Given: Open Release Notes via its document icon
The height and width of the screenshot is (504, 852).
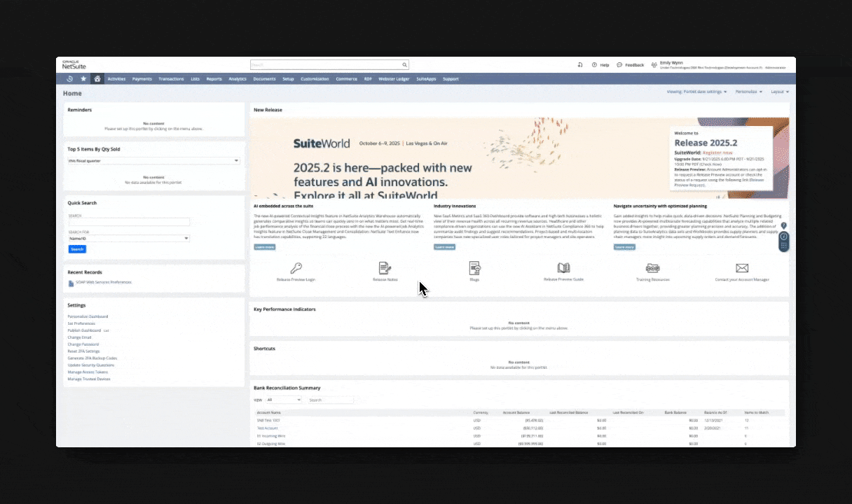Looking at the screenshot, I should pos(385,268).
